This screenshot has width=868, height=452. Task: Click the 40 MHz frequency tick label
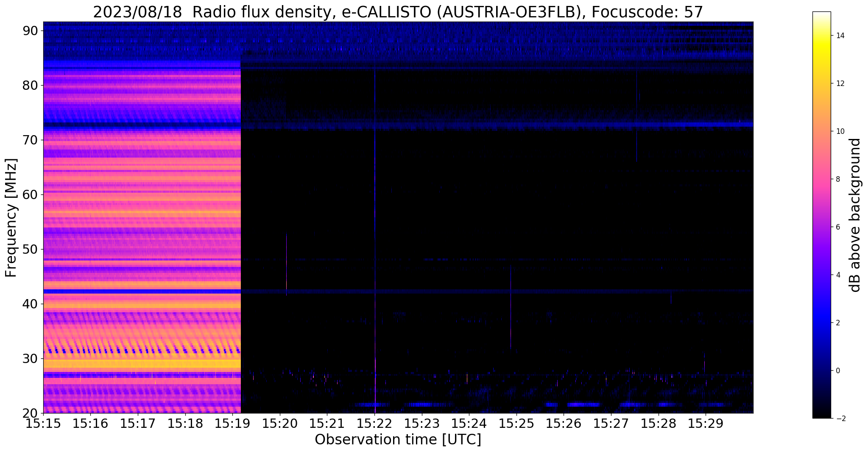click(x=30, y=304)
